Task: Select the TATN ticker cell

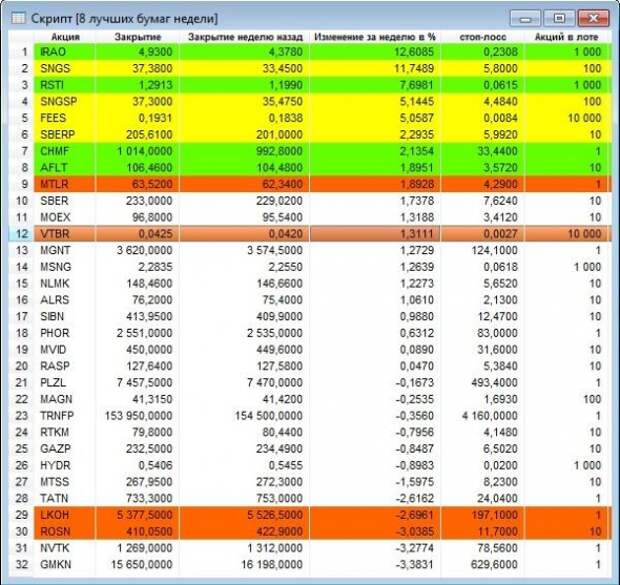Action: click(x=65, y=498)
